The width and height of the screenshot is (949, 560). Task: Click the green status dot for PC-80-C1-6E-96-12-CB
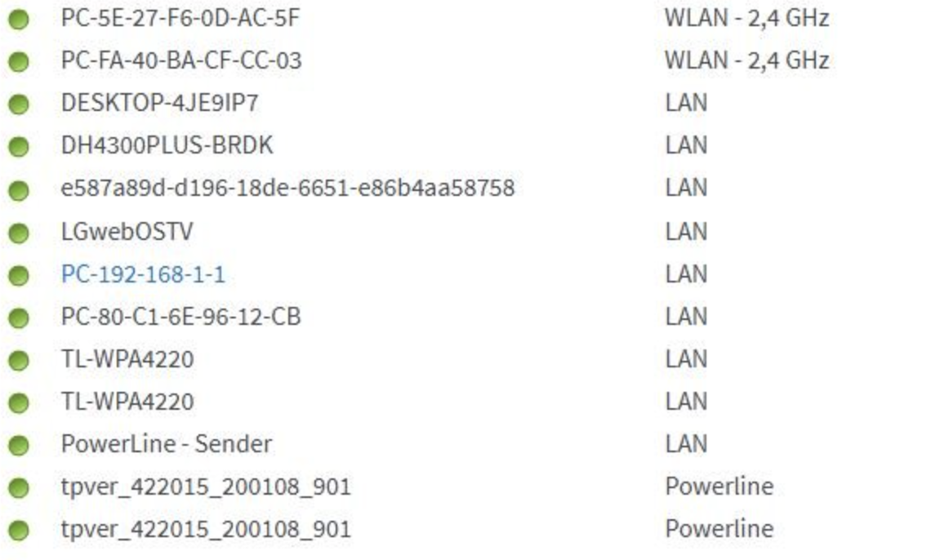(x=19, y=318)
